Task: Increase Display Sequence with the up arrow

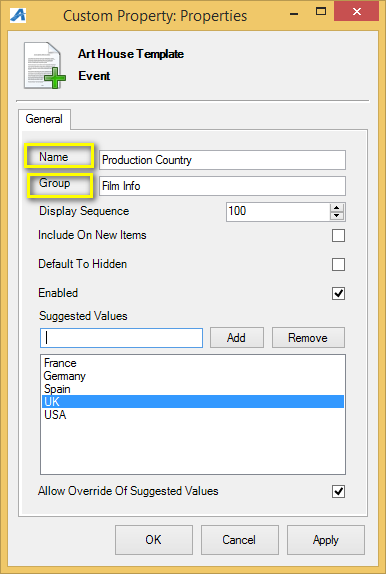Action: coord(337,208)
